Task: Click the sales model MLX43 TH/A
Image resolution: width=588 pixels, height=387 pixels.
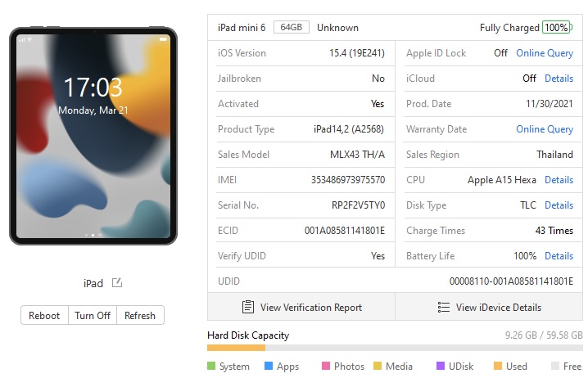Action: [x=357, y=155]
